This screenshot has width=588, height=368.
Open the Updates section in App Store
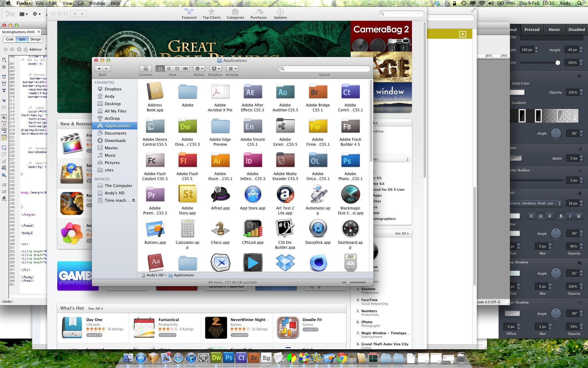(x=280, y=14)
